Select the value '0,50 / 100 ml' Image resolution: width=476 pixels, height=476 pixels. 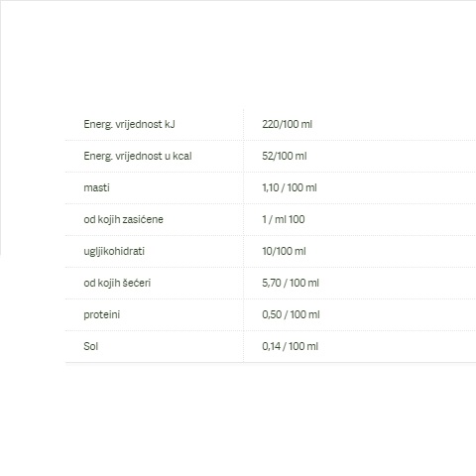tap(291, 314)
